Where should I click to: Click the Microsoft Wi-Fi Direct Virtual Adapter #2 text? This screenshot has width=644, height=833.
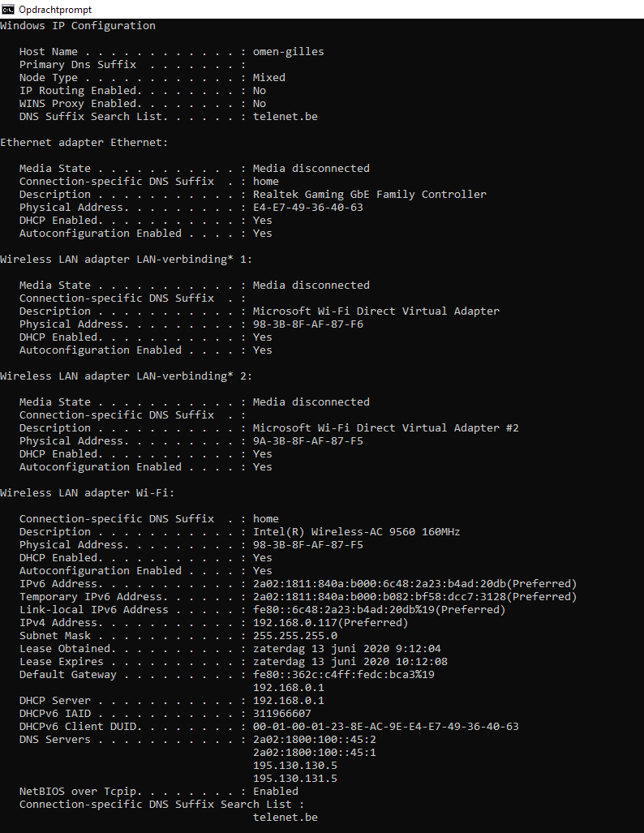click(385, 428)
